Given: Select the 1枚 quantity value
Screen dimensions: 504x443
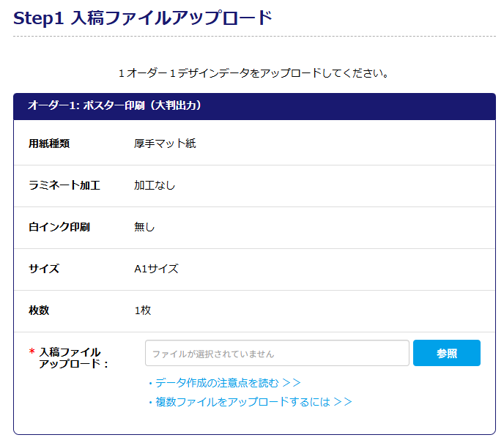Looking at the screenshot, I should (143, 310).
